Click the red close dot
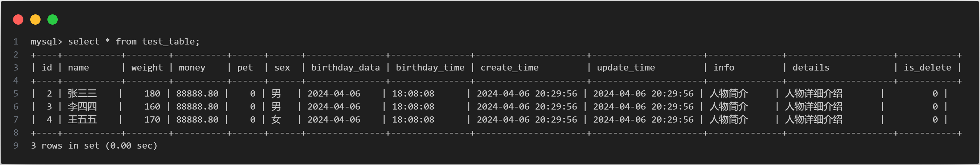The image size is (980, 165). tap(18, 20)
